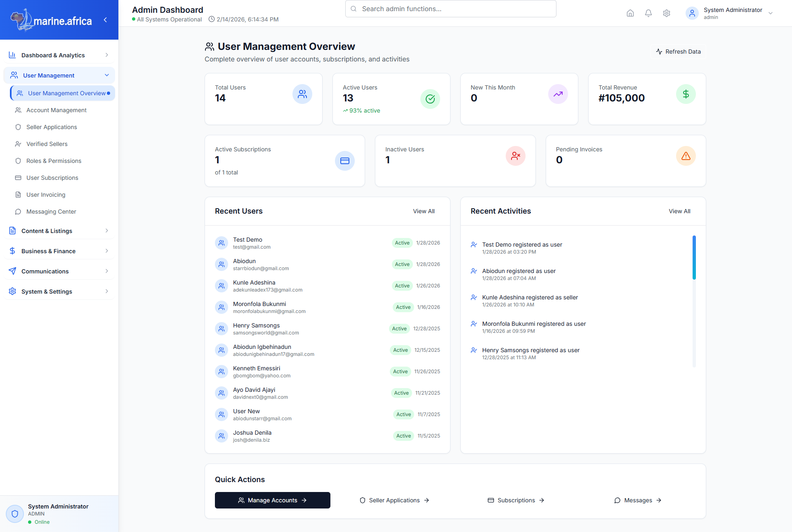The image size is (792, 532).
Task: Open the notifications bell icon
Action: (x=648, y=13)
